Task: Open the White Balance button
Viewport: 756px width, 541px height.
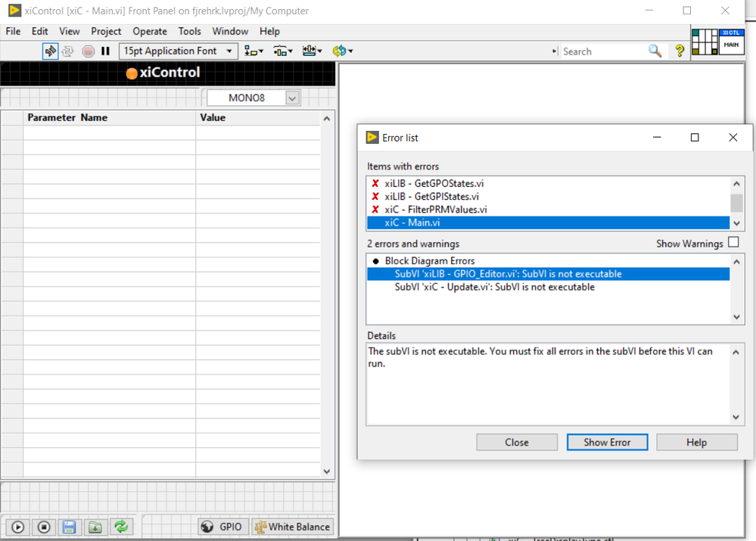Action: 292,527
